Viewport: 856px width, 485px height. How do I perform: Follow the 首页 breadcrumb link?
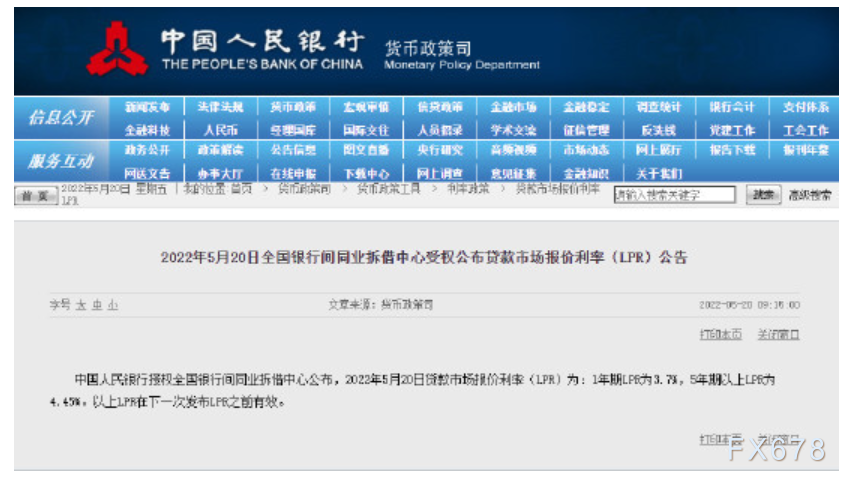pyautogui.click(x=241, y=189)
